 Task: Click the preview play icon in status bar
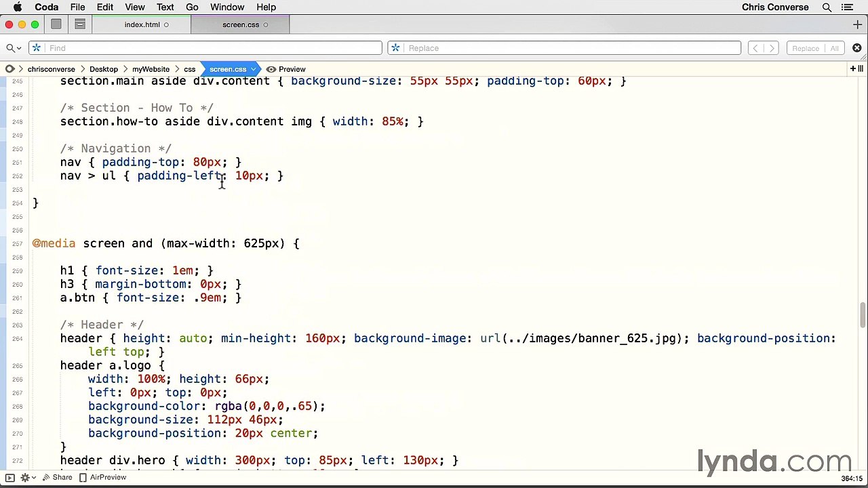coord(9,478)
